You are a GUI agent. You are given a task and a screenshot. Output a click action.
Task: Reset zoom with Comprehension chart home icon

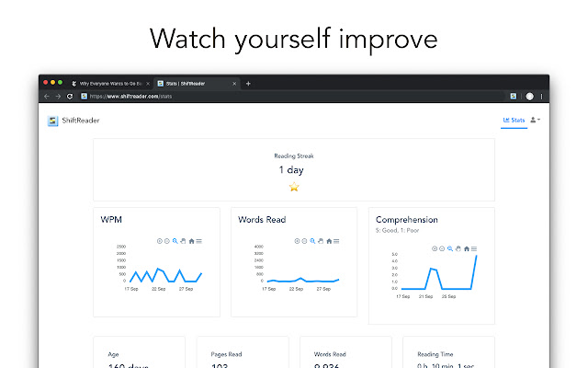pos(467,248)
